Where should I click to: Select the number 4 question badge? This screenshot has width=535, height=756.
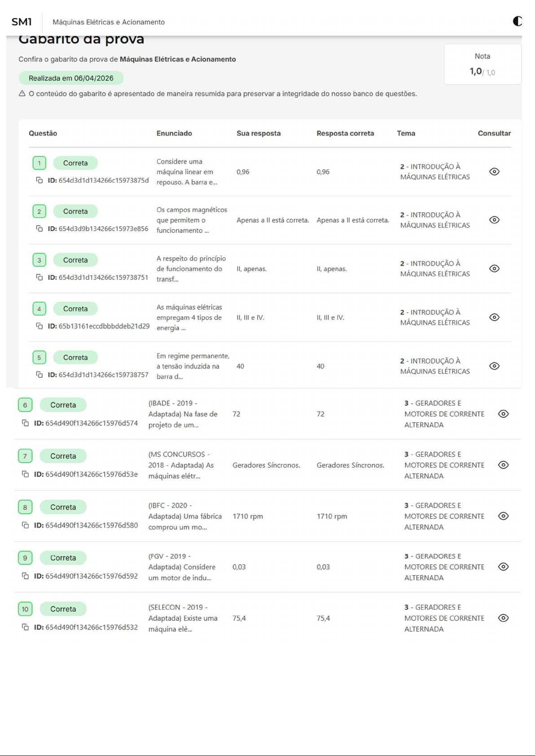click(39, 309)
